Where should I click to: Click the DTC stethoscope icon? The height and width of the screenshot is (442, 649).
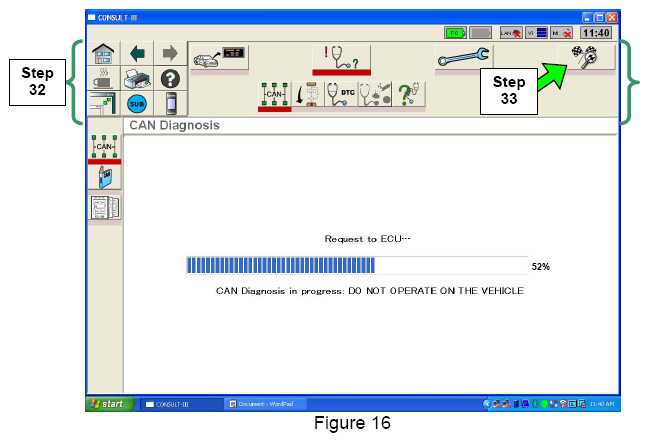(x=342, y=95)
